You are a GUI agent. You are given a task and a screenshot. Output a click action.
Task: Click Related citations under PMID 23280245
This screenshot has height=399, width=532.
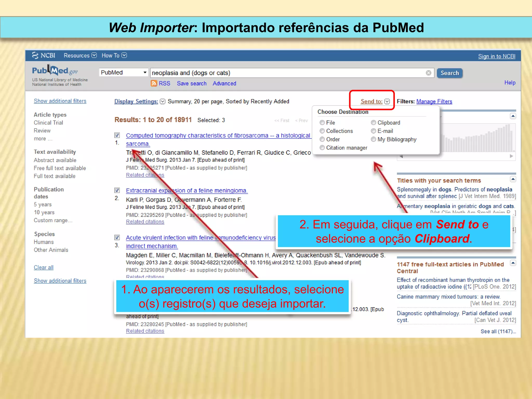pos(145,331)
